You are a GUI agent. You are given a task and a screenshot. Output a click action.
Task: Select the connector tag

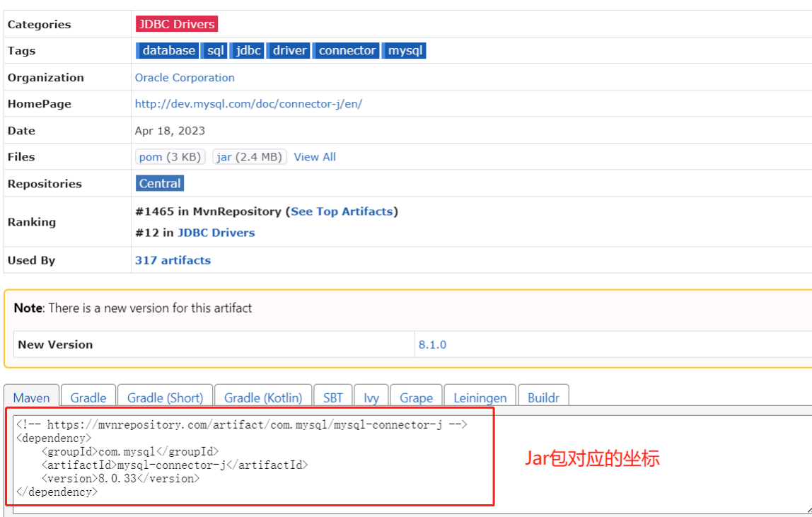click(x=347, y=50)
